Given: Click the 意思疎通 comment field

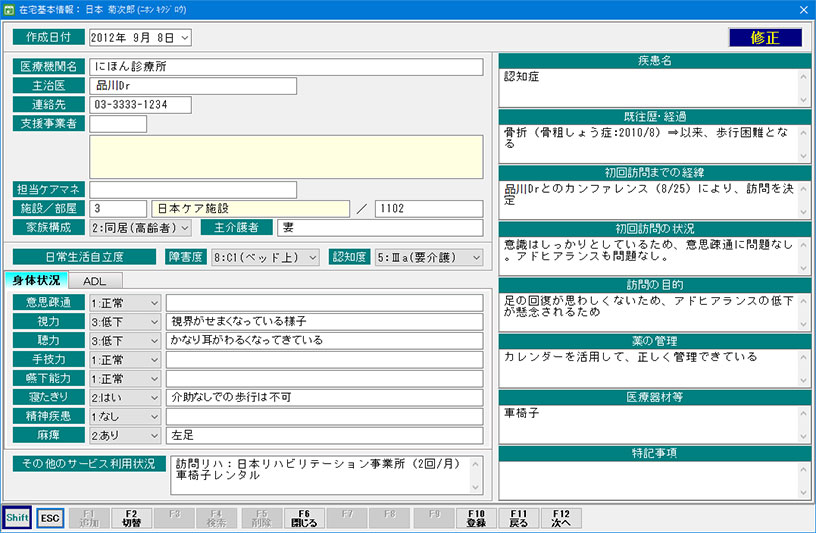Looking at the screenshot, I should 325,303.
